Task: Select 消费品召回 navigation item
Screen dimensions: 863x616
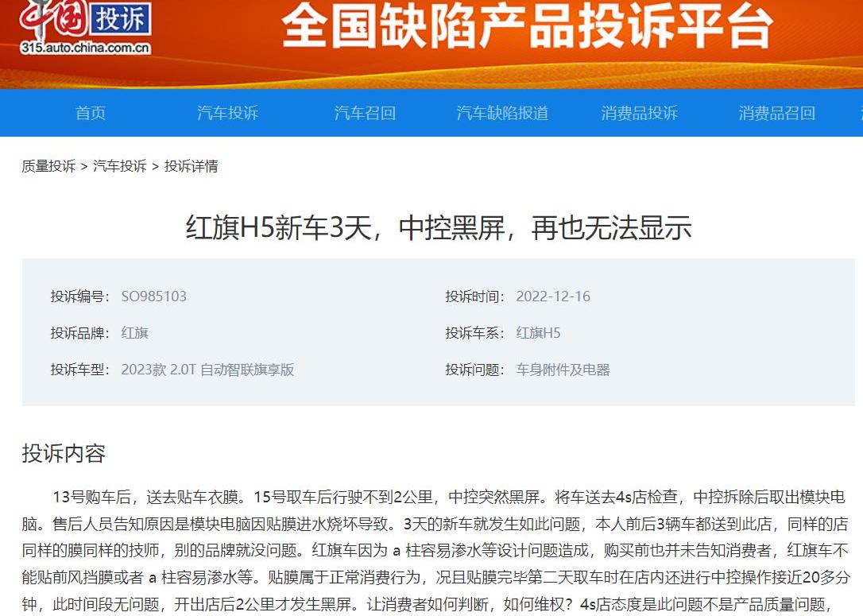Action: 776,113
